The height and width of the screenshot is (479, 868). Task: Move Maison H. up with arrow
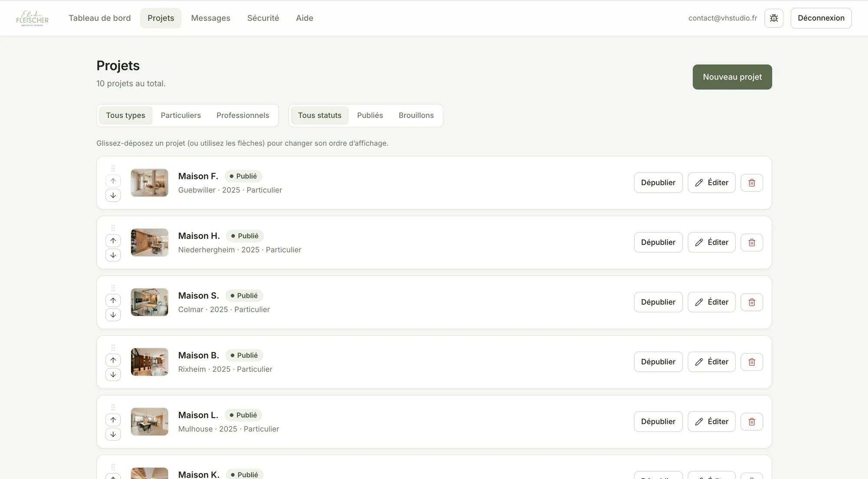(x=113, y=241)
